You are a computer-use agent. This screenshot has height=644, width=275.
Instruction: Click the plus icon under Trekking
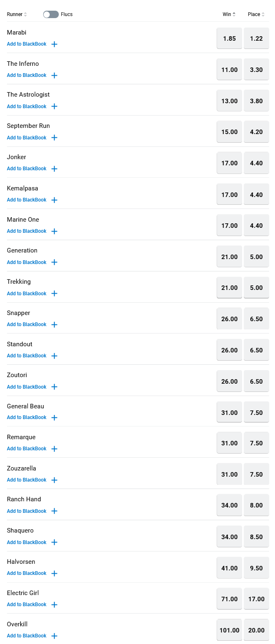tap(54, 294)
